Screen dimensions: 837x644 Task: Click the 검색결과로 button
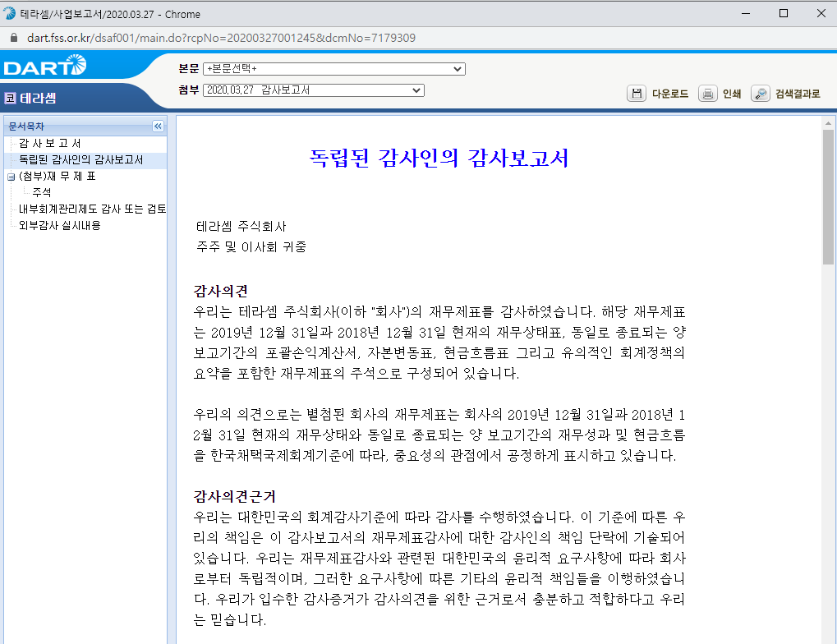[x=798, y=94]
